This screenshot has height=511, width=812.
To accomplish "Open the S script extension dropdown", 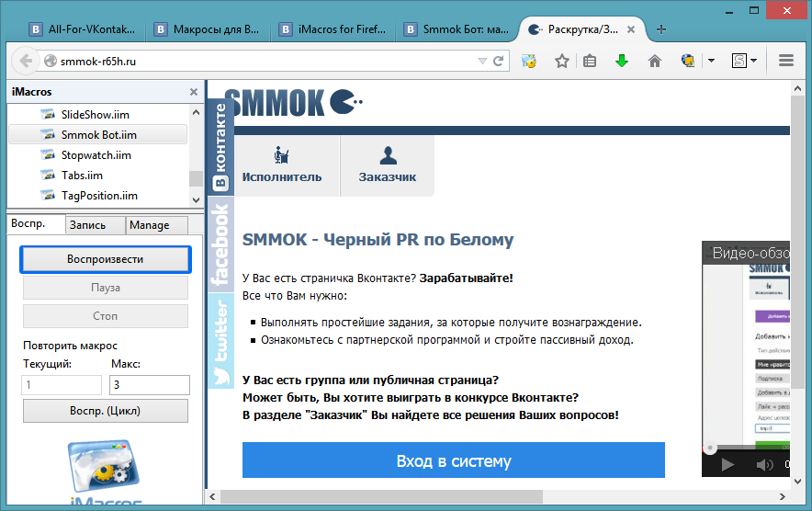I will 753,62.
